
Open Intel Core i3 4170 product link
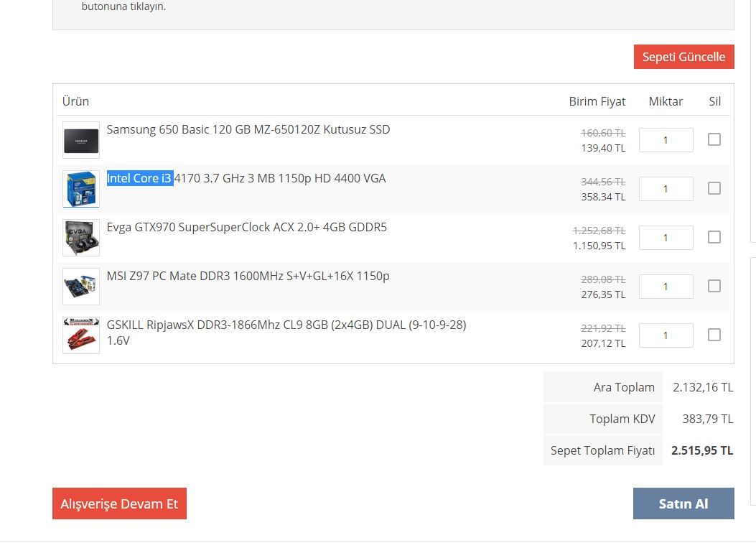pos(246,178)
